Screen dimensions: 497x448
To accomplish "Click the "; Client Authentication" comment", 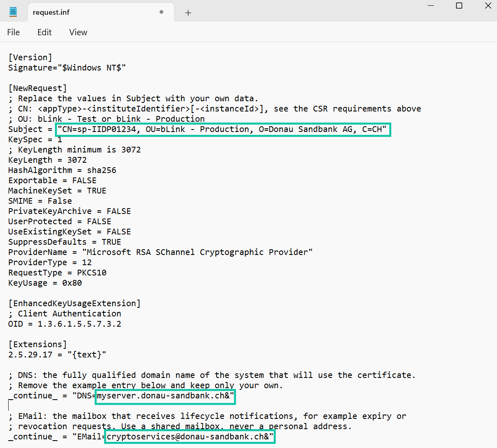I will [65, 314].
